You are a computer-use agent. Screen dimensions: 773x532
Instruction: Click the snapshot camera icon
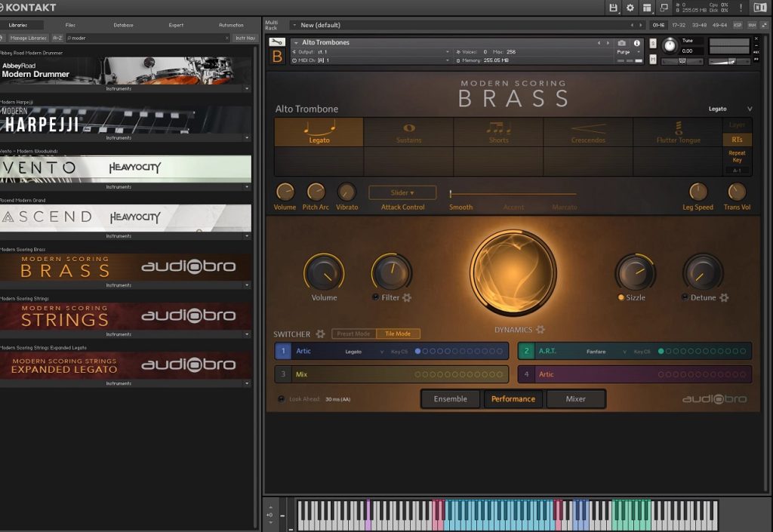[621, 43]
